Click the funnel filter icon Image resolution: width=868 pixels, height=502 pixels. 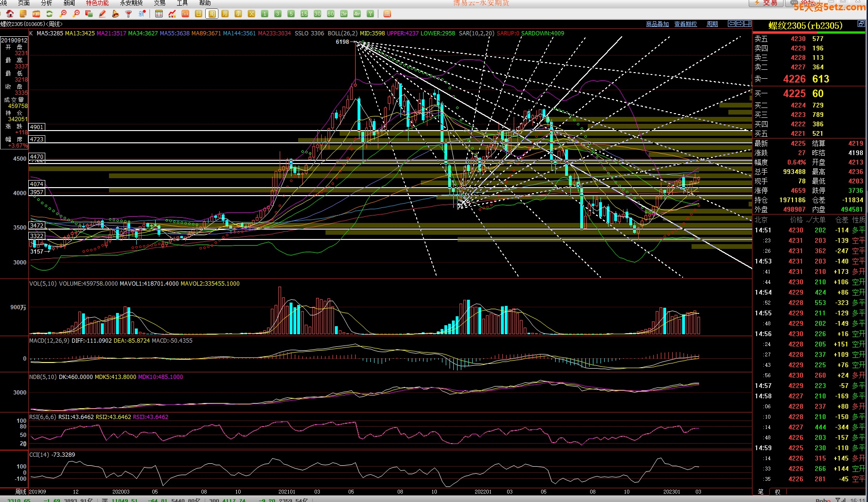point(128,14)
